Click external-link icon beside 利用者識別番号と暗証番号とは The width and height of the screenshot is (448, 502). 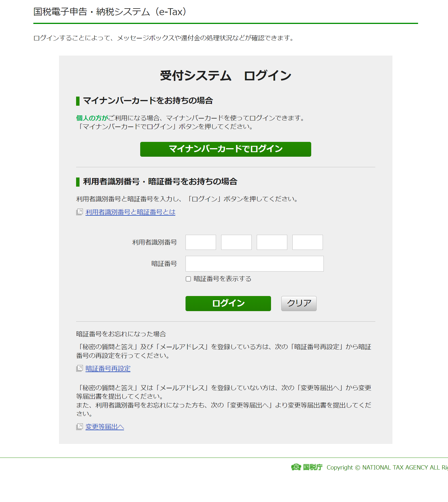click(x=80, y=212)
